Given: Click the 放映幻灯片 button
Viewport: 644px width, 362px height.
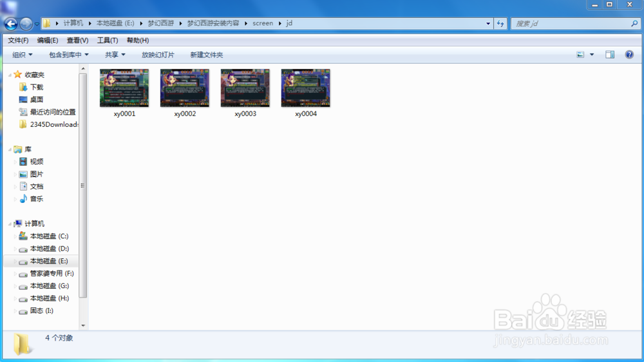Looking at the screenshot, I should click(158, 55).
